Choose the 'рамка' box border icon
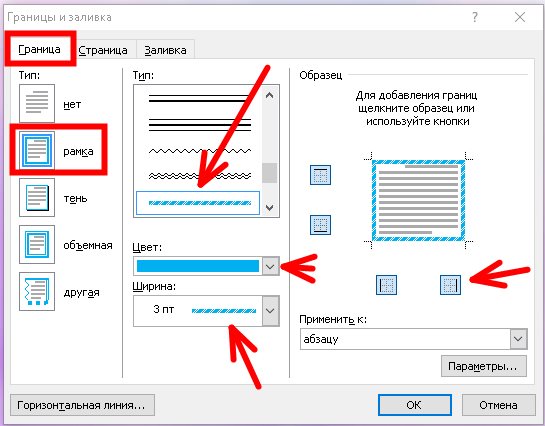 point(37,150)
